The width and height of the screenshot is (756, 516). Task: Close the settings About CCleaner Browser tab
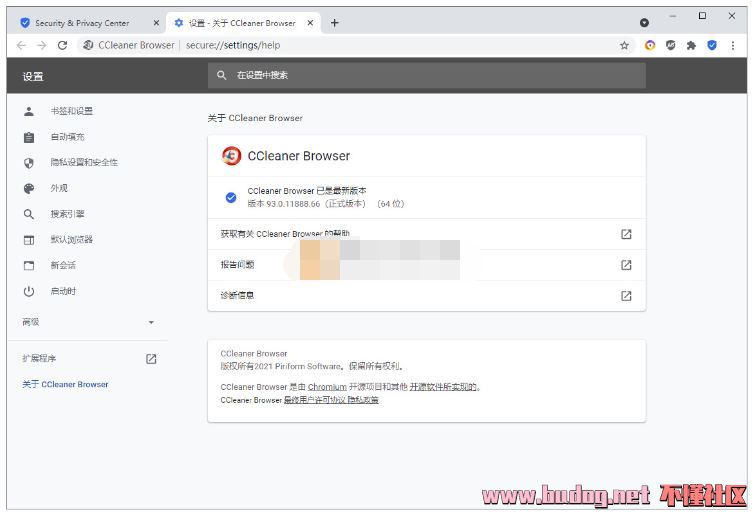click(310, 23)
